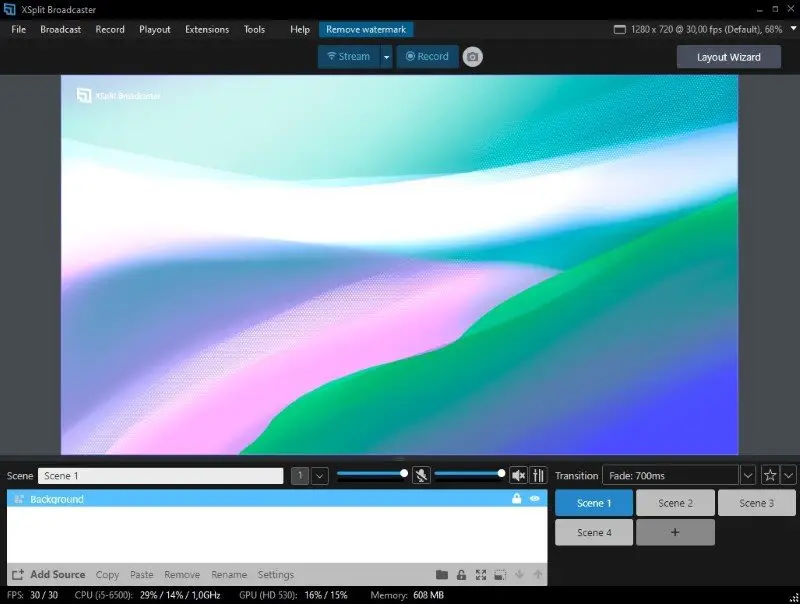Open the audio mixer icon beside speaker
The height and width of the screenshot is (604, 800).
click(x=539, y=474)
